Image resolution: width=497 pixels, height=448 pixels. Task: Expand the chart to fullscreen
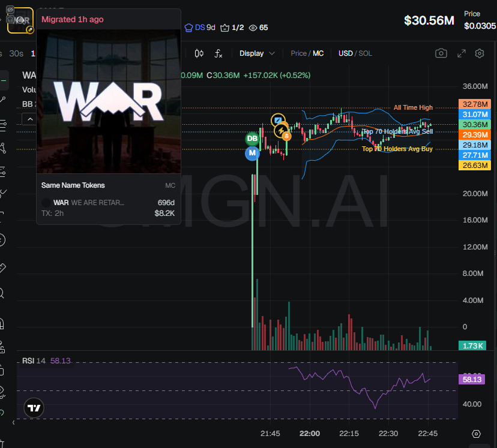point(462,53)
